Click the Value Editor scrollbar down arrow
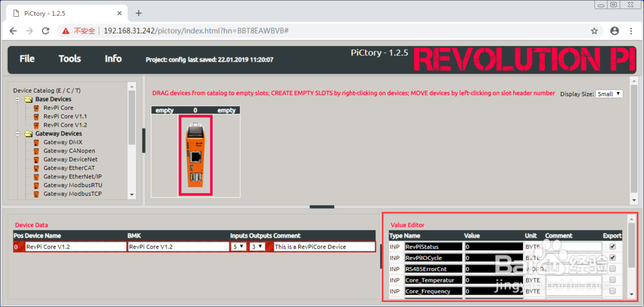 coord(631,294)
